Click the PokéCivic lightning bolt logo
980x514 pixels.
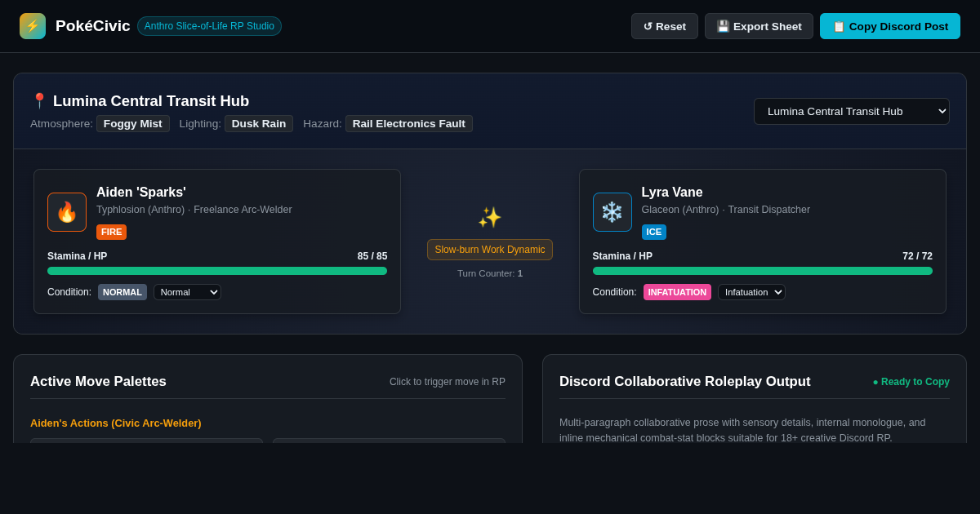pos(33,26)
